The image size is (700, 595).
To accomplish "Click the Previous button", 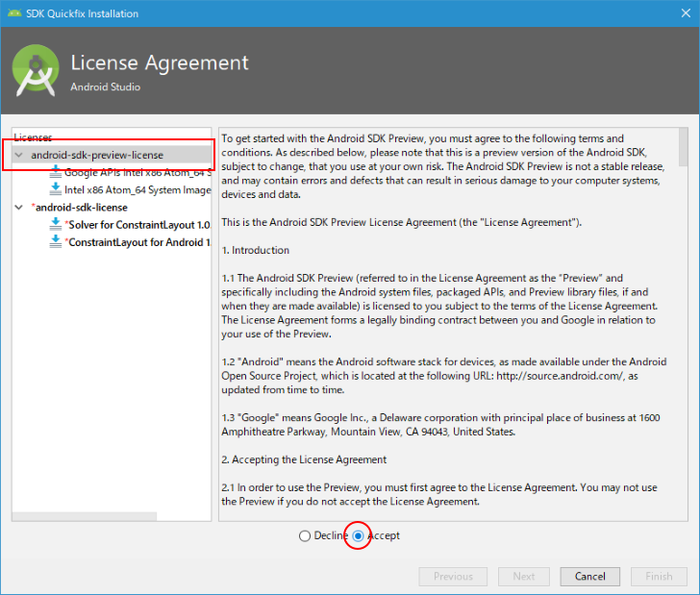I will pyautogui.click(x=453, y=576).
